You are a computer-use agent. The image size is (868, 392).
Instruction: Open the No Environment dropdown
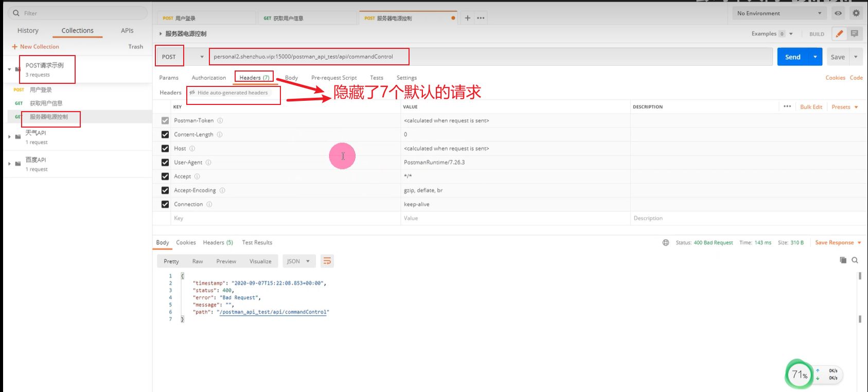point(778,13)
